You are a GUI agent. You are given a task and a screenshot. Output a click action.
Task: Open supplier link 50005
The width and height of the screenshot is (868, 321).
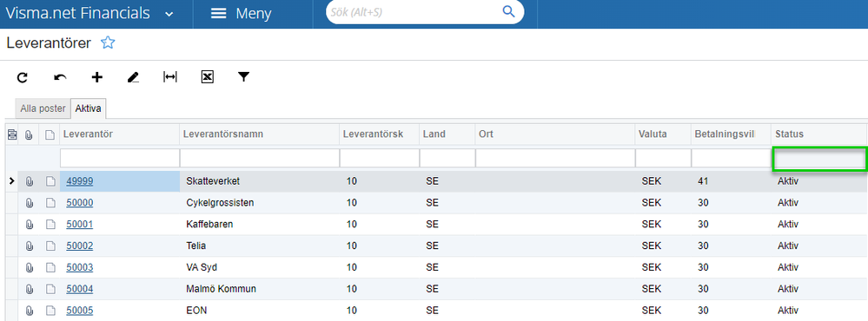pos(80,311)
